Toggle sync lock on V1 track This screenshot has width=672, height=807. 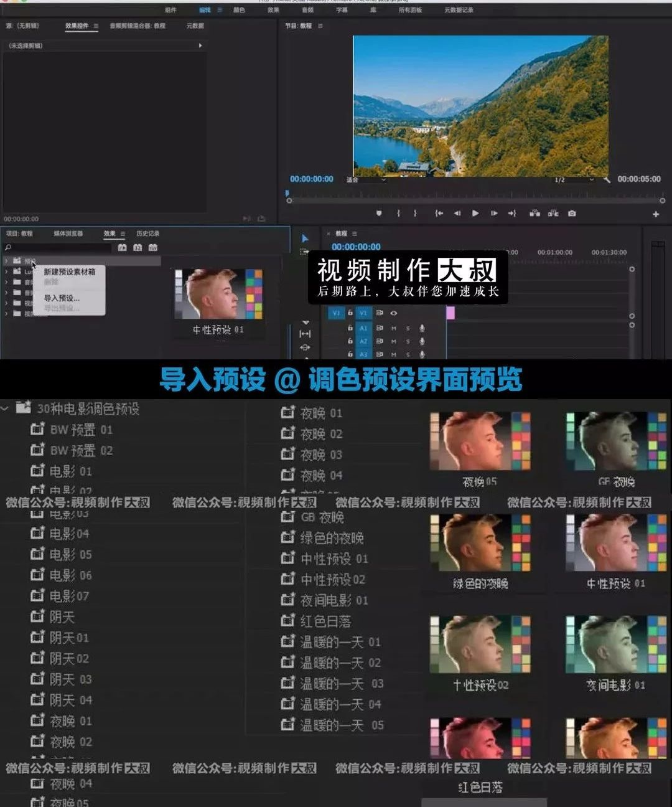pos(379,313)
